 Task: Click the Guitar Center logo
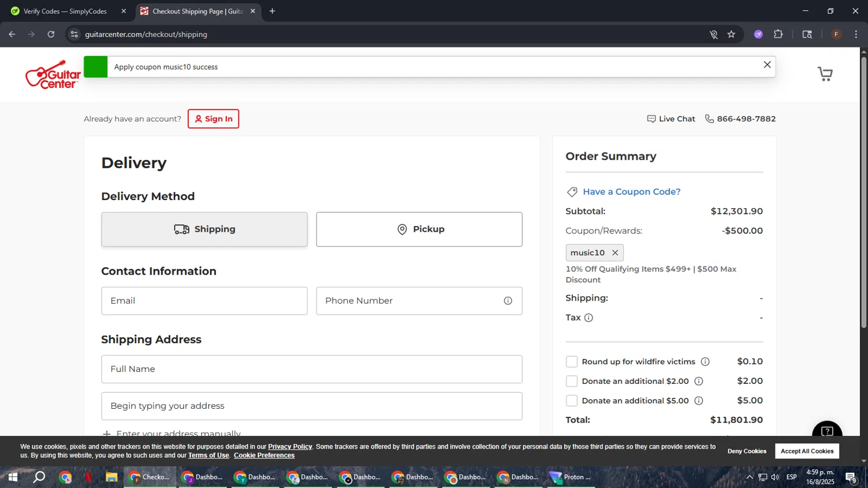(53, 75)
